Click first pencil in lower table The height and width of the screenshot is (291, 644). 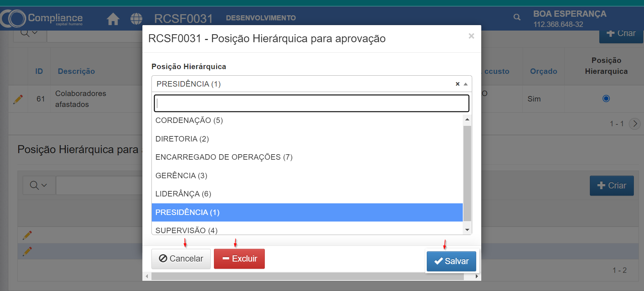click(x=27, y=235)
